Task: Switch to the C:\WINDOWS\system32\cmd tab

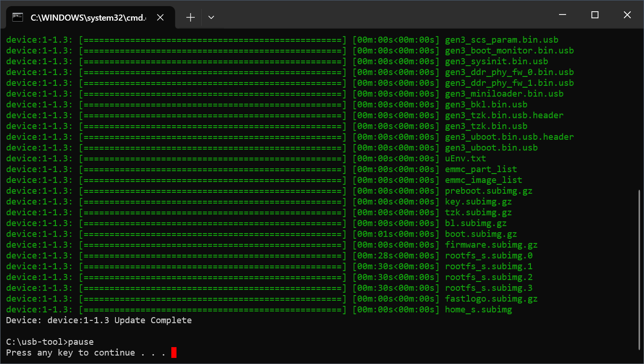Action: point(89,17)
